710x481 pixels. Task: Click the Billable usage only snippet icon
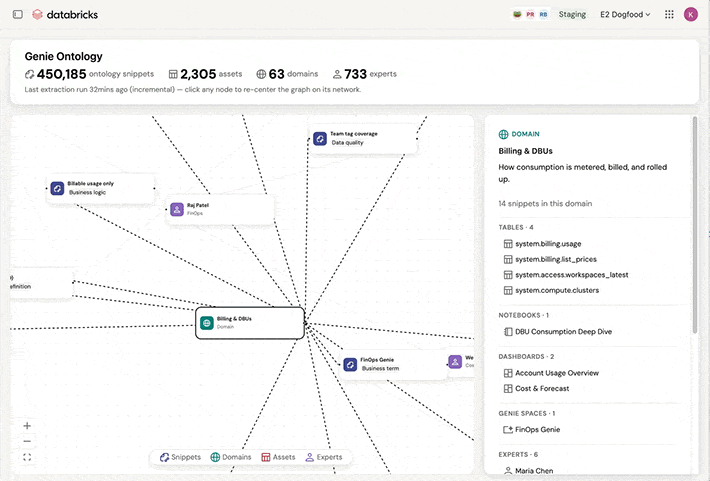coord(58,188)
